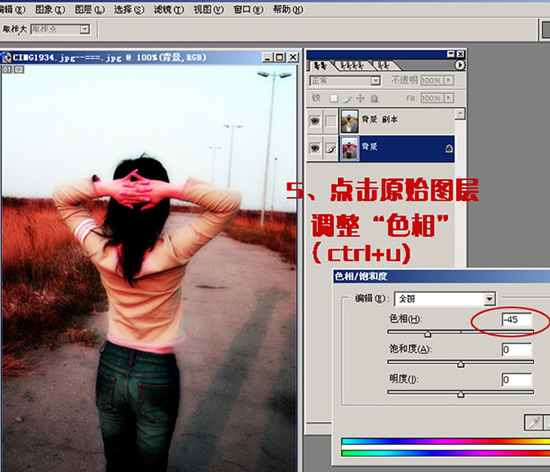Viewport: 550px width, 472px height.
Task: Toggle visibility of the 背景 layer
Action: [x=315, y=148]
